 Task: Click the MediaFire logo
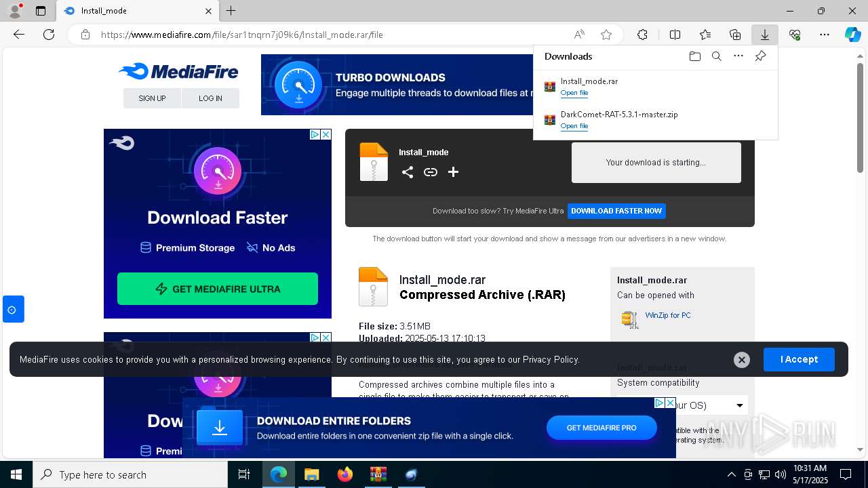[178, 71]
